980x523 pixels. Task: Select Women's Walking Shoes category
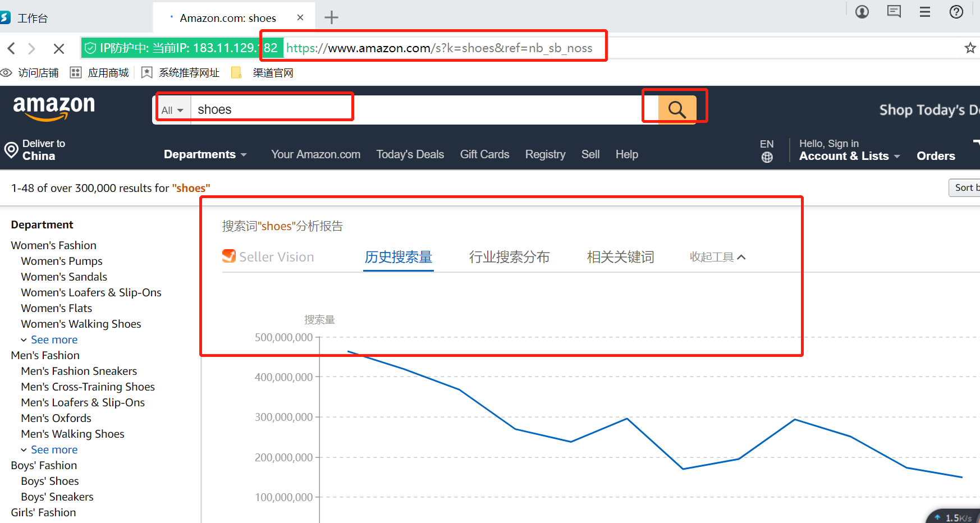[x=81, y=324]
